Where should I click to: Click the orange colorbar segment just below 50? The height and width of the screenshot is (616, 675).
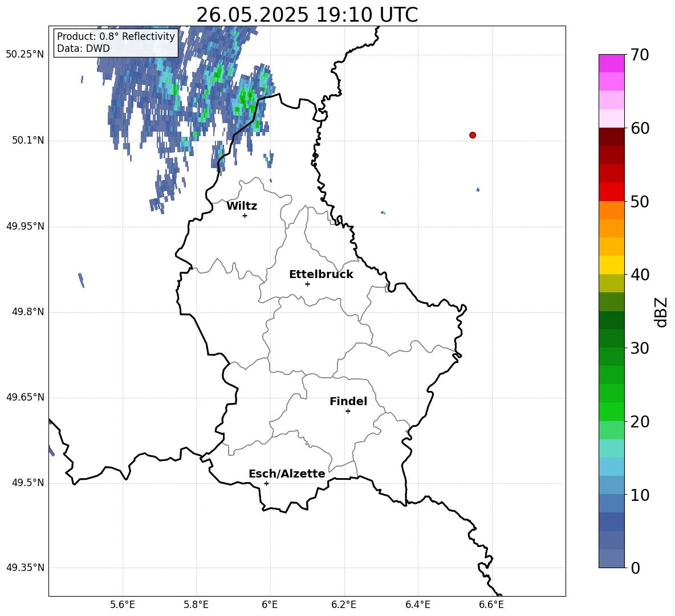click(612, 210)
